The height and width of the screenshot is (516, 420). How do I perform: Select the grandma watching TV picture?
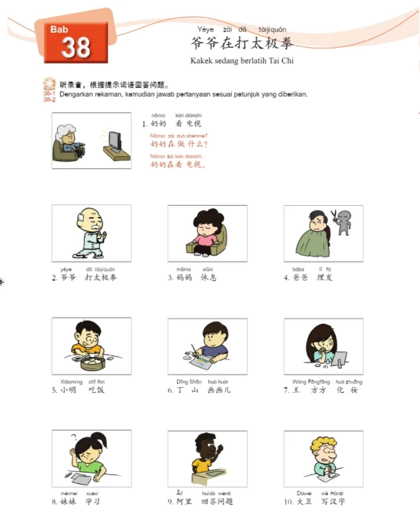coord(92,141)
